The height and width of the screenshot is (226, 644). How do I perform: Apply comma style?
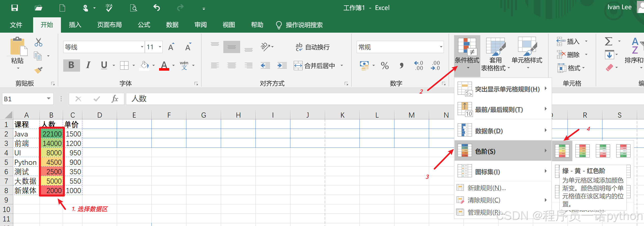(x=402, y=66)
